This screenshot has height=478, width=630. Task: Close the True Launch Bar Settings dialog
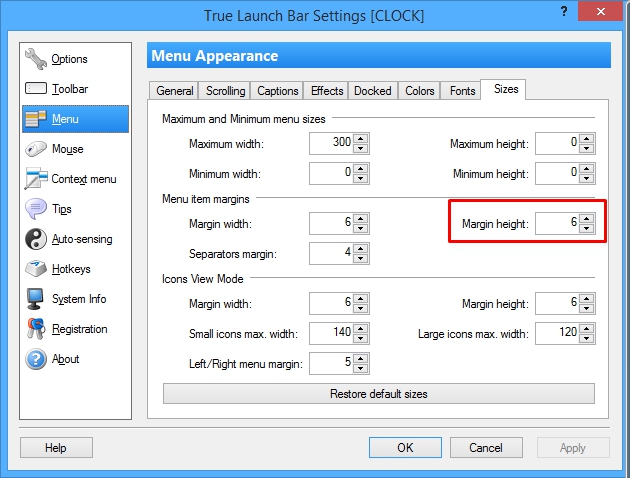(x=601, y=11)
